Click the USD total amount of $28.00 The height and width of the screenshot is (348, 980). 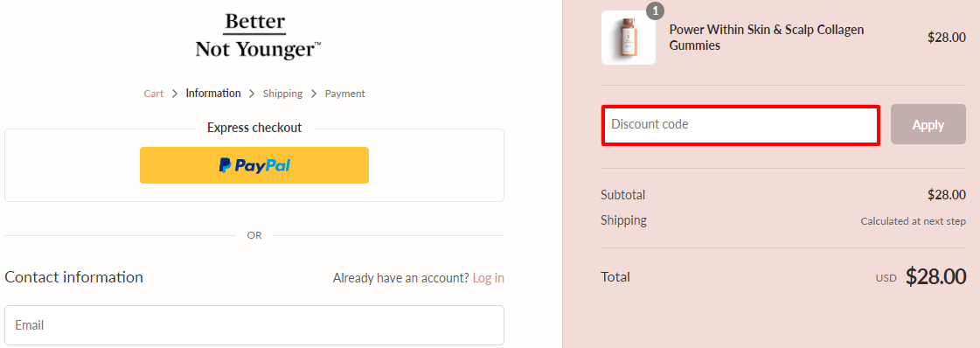pos(935,276)
